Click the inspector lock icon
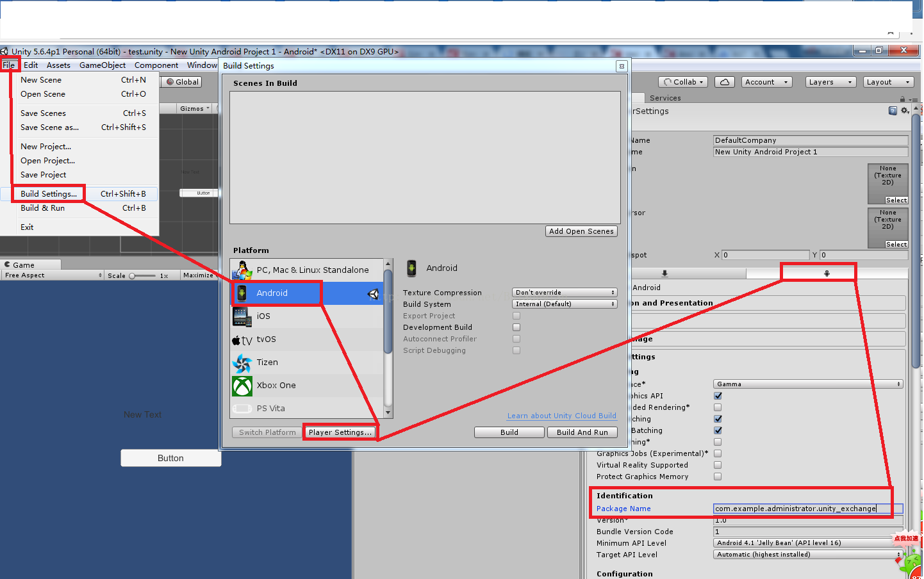 coord(902,99)
